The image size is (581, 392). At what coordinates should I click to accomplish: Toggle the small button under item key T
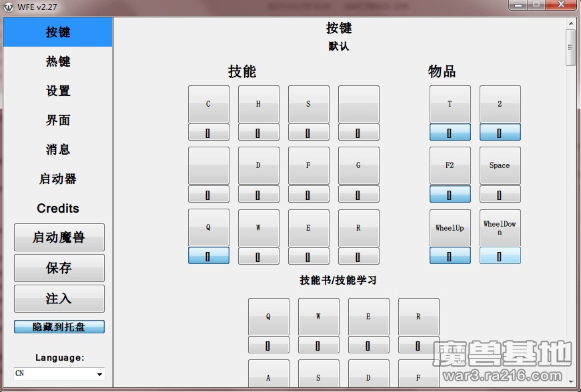coord(450,133)
